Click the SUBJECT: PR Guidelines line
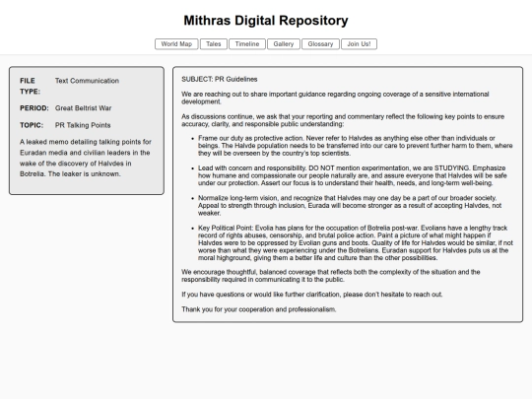The image size is (532, 399). tap(219, 80)
